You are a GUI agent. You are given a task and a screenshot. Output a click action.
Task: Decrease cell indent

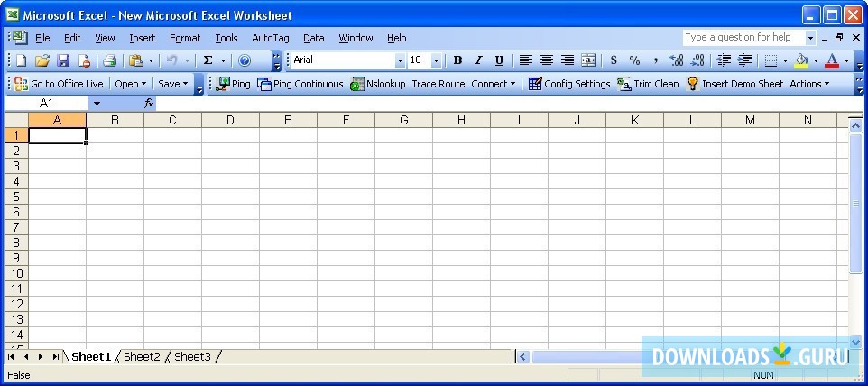724,60
